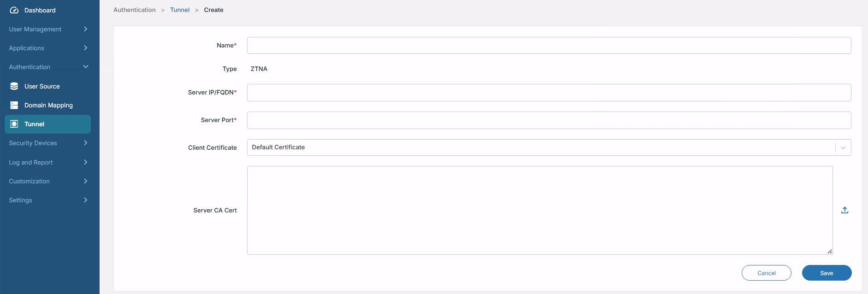The image size is (868, 294).
Task: Focus the Name input field
Action: (549, 46)
